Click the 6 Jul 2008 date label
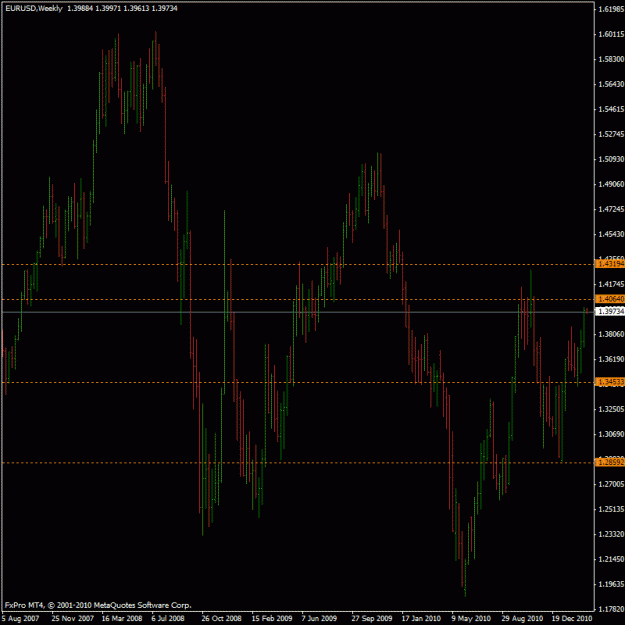Viewport: 625px width, 625px height. (x=168, y=618)
